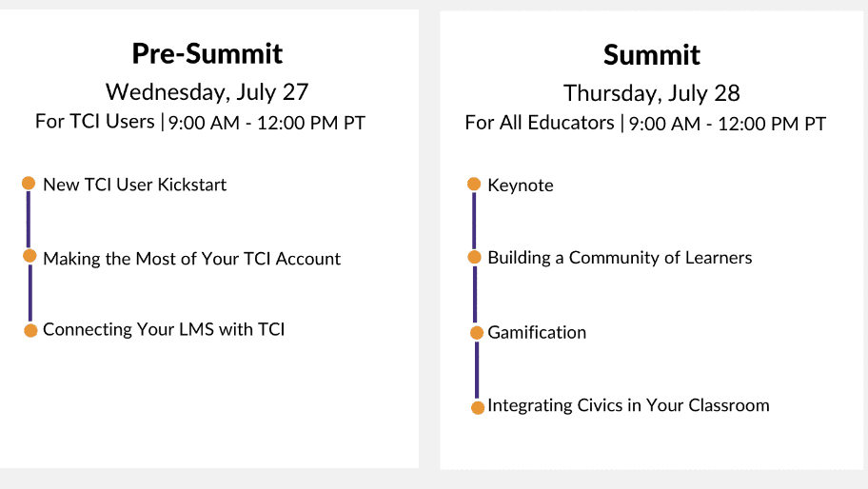
Task: Open Making the Most of Your TCI Account
Action: (191, 259)
